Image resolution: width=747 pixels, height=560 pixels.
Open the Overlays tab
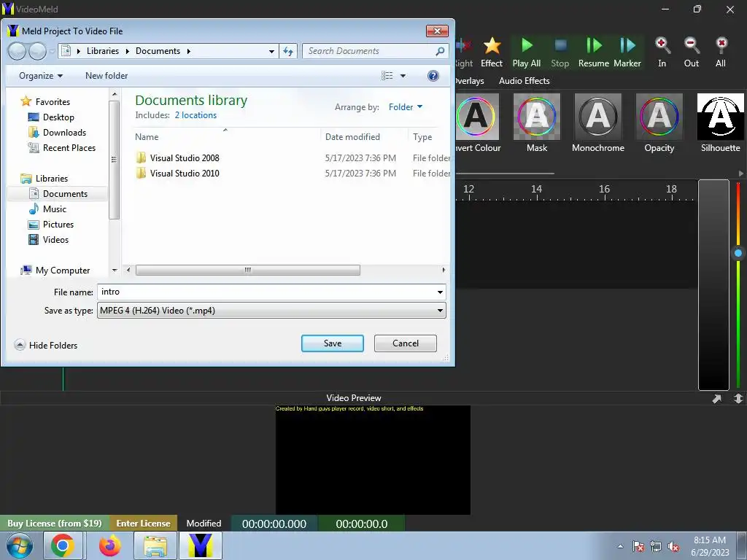[x=470, y=81]
